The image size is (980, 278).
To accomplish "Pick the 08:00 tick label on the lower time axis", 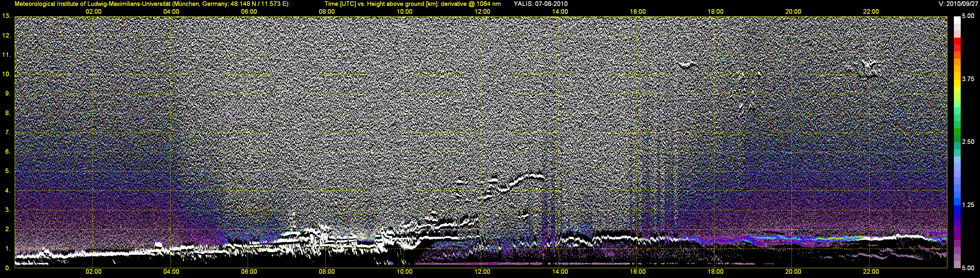I will click(x=327, y=272).
